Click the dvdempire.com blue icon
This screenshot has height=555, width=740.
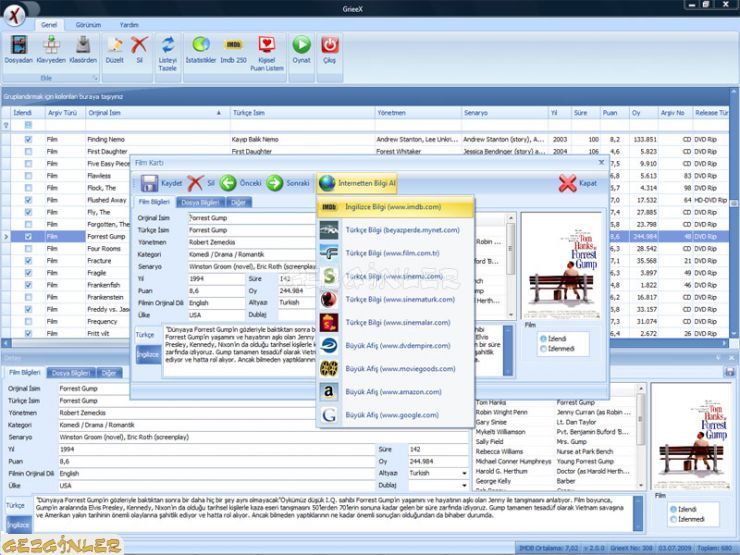(329, 346)
